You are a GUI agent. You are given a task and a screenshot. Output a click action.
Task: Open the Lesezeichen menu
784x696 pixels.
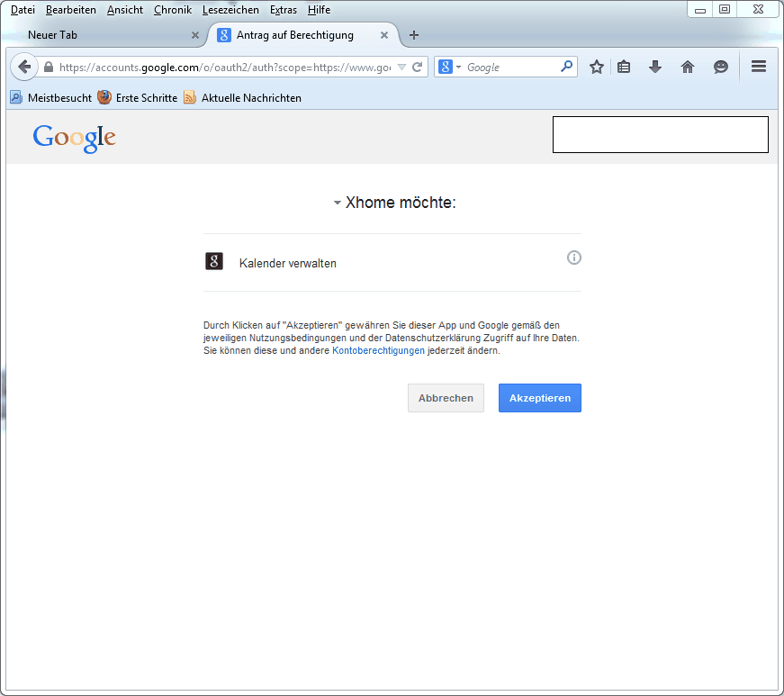(x=230, y=10)
